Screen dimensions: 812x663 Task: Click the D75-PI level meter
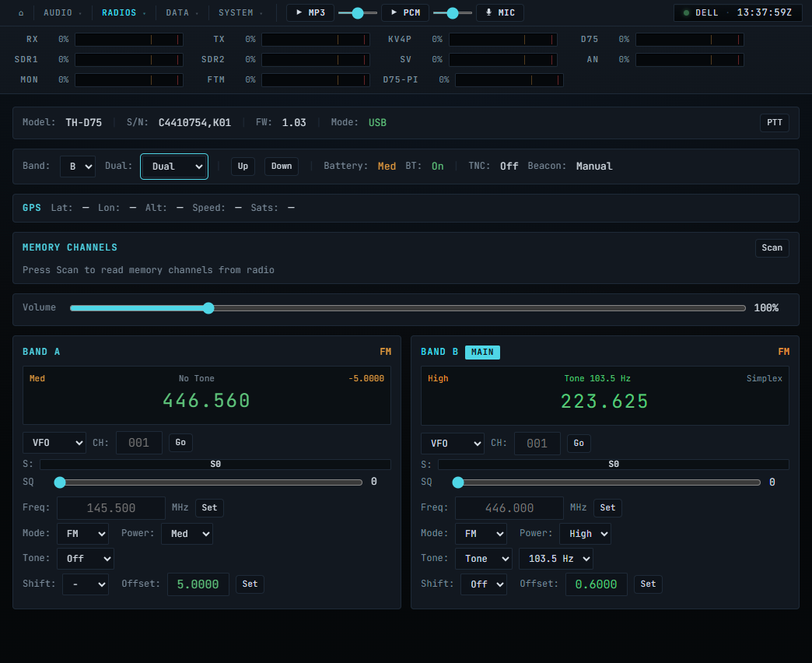point(509,80)
